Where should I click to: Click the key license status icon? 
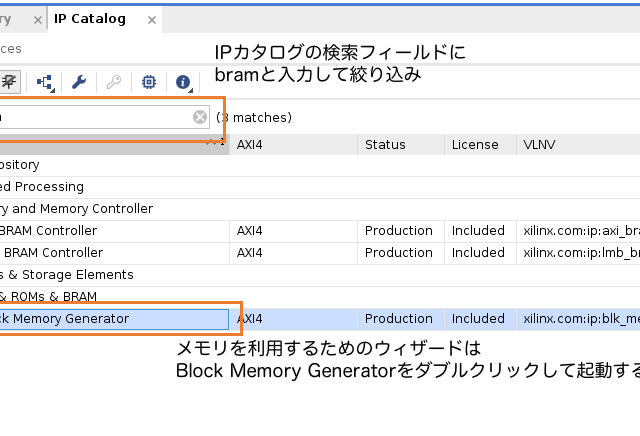(113, 83)
